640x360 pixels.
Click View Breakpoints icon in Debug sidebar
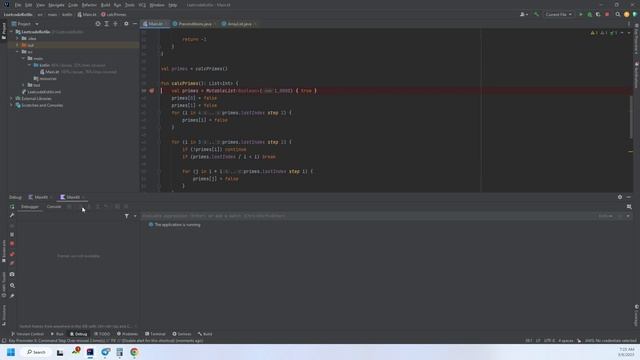point(12,254)
